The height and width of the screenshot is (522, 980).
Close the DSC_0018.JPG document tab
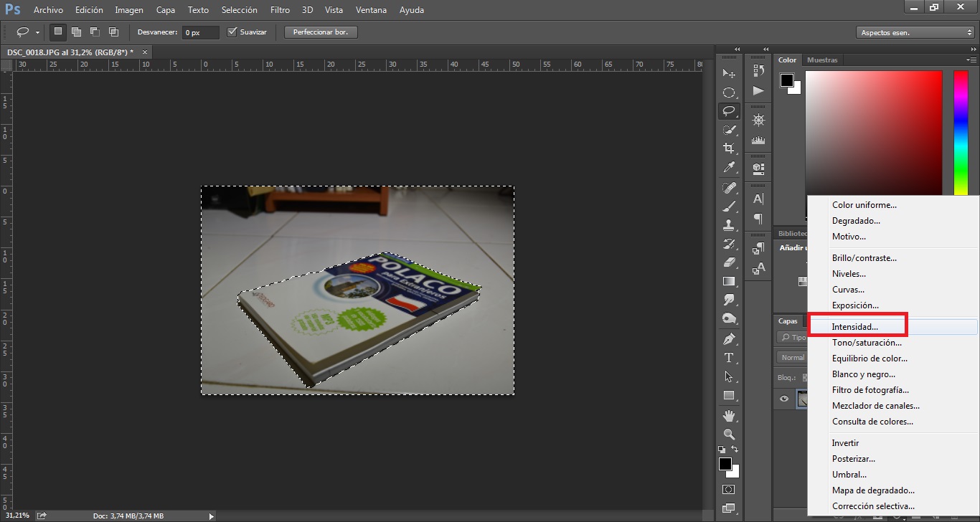(x=145, y=52)
